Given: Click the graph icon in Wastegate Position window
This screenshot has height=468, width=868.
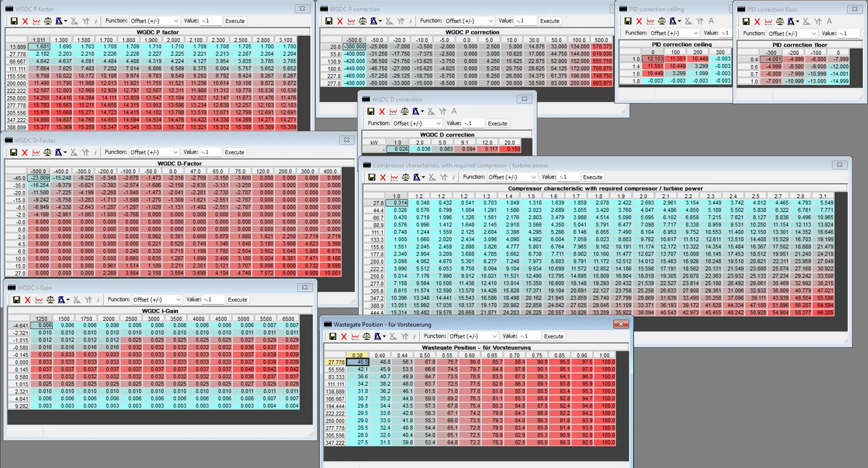Looking at the screenshot, I should click(355, 336).
